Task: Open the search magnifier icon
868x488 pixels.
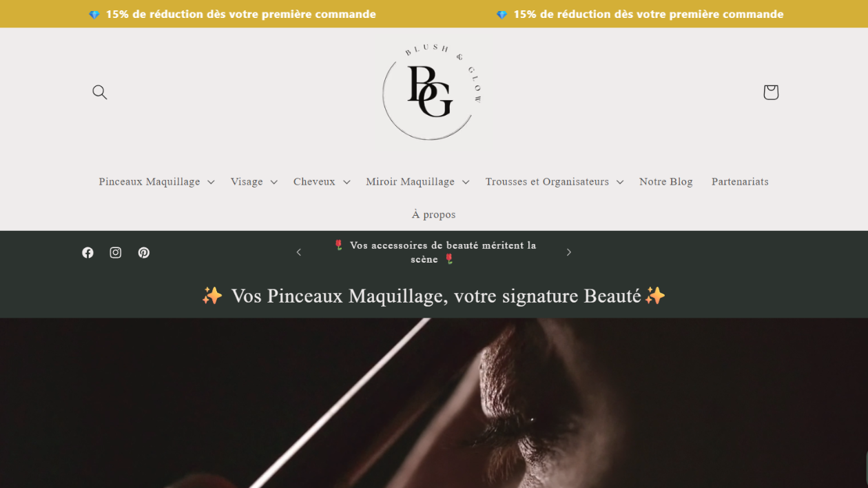Action: 100,92
